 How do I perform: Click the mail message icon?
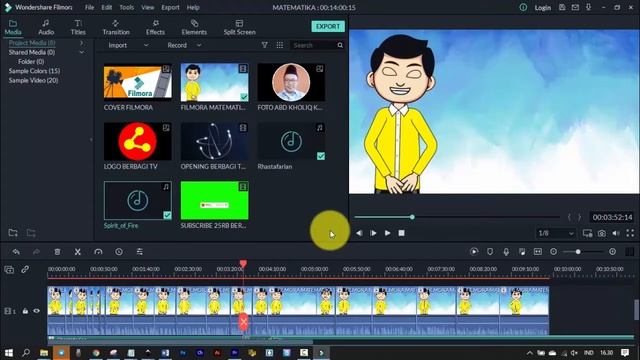pyautogui.click(x=575, y=7)
